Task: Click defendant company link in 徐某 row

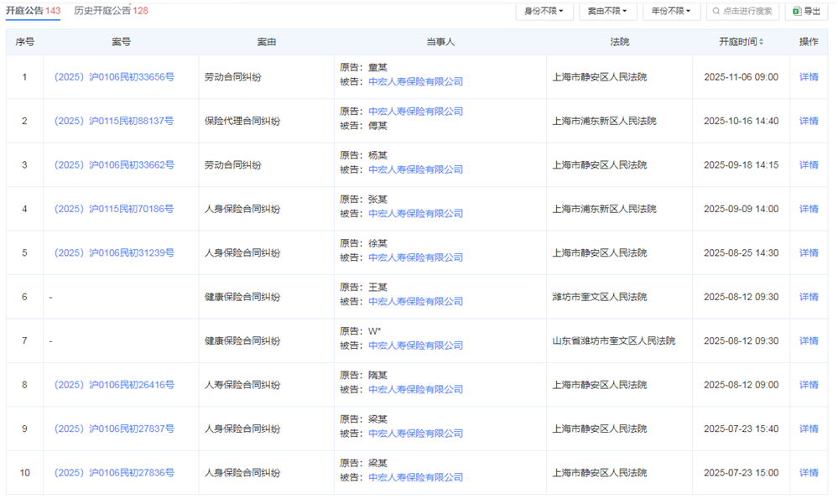Action: pyautogui.click(x=415, y=257)
